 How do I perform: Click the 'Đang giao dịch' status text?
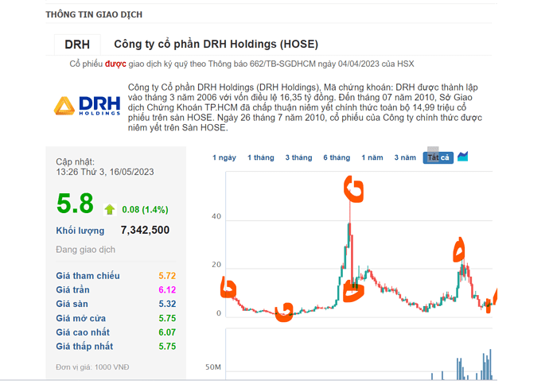[x=85, y=250]
